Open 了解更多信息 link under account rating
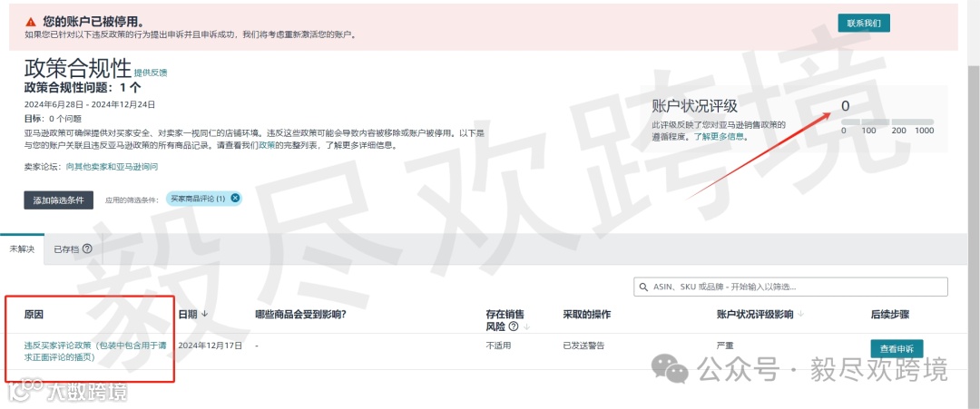980x409 pixels. click(720, 135)
